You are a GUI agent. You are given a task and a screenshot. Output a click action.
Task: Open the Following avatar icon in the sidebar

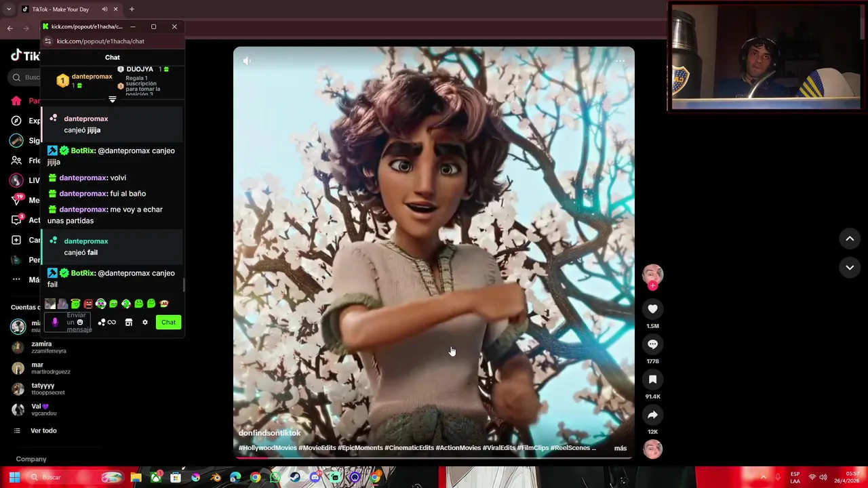pos(16,140)
